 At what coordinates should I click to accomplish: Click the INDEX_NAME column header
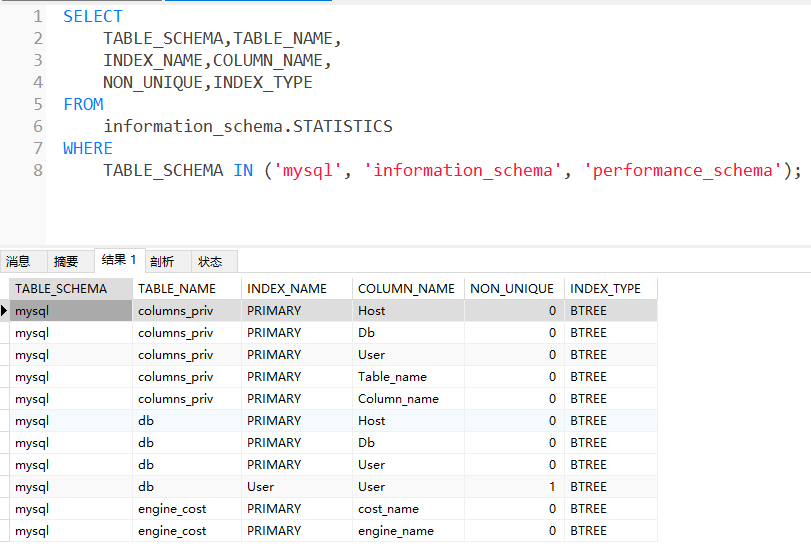[x=297, y=288]
